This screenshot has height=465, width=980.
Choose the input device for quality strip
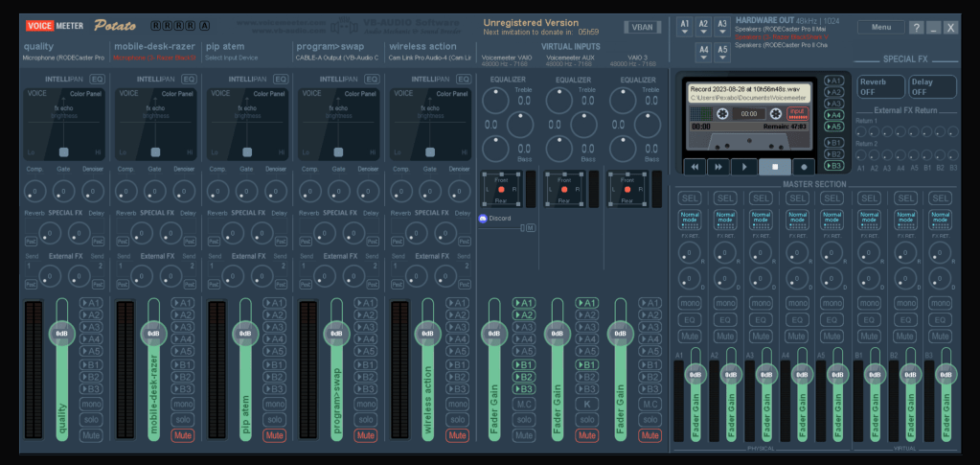[x=64, y=58]
